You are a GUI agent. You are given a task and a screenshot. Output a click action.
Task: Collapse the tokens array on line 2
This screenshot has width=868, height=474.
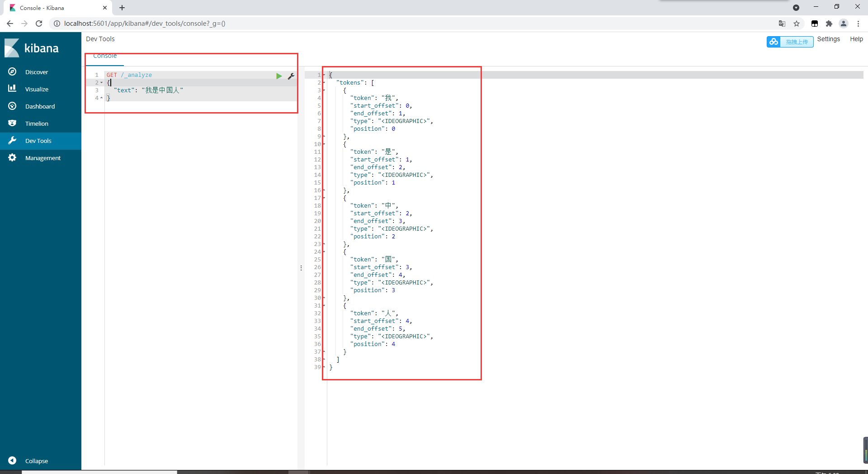[x=324, y=83]
